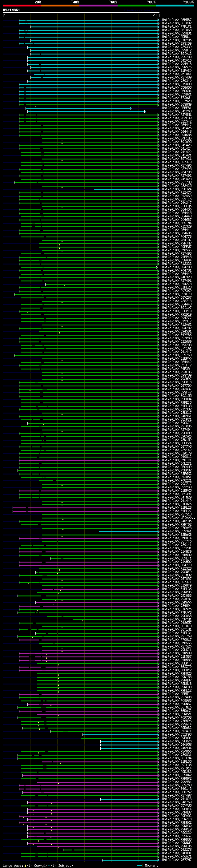Image resolution: width=197 pixels, height=868 pixels.
Task: Open hit UniRef100_A5BEB1
Action: coord(177,108)
